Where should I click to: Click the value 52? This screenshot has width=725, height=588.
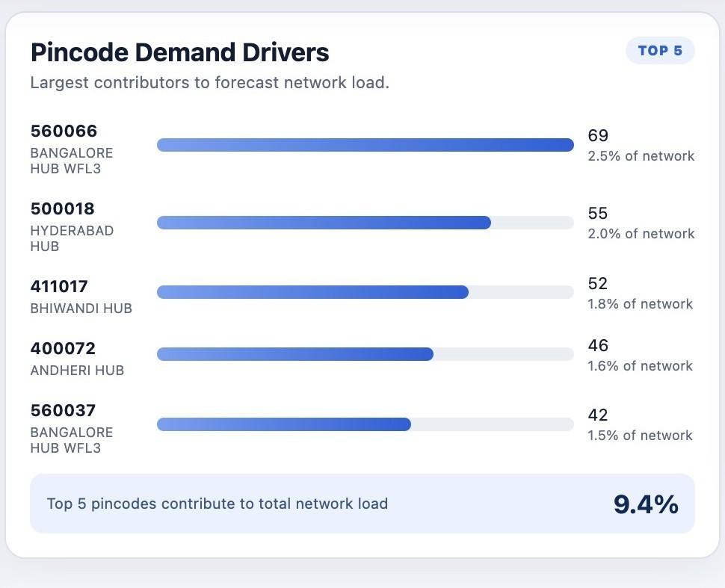tap(598, 283)
